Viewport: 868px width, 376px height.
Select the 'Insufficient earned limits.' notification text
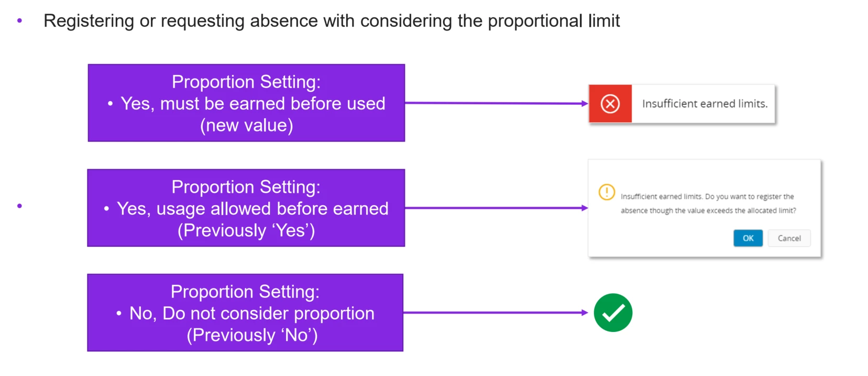click(x=705, y=104)
